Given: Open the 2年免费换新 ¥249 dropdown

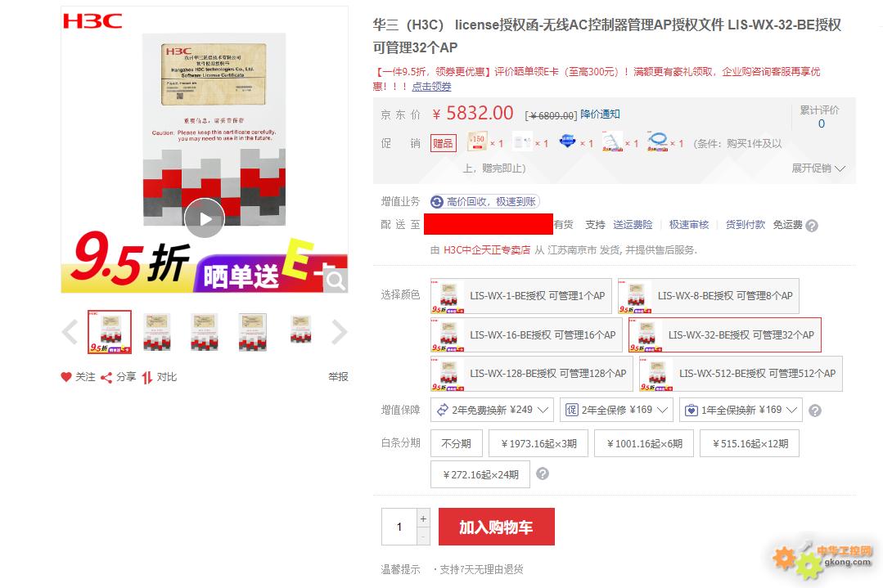Looking at the screenshot, I should point(492,410).
